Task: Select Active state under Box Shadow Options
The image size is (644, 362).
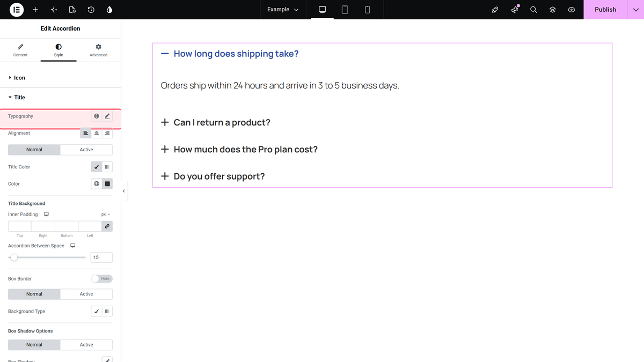Action: tap(86, 345)
